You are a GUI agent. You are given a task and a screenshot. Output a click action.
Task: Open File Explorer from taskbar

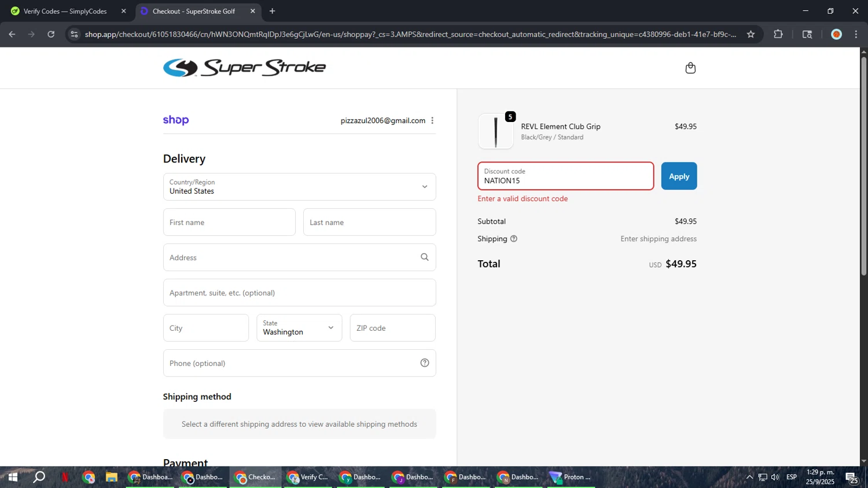[x=112, y=477]
